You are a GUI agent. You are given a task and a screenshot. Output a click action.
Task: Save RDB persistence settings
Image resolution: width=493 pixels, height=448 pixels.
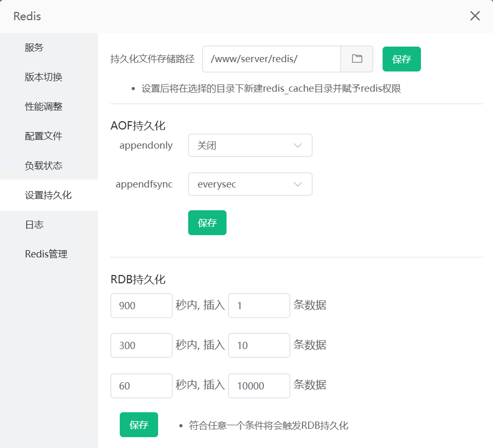click(x=138, y=425)
